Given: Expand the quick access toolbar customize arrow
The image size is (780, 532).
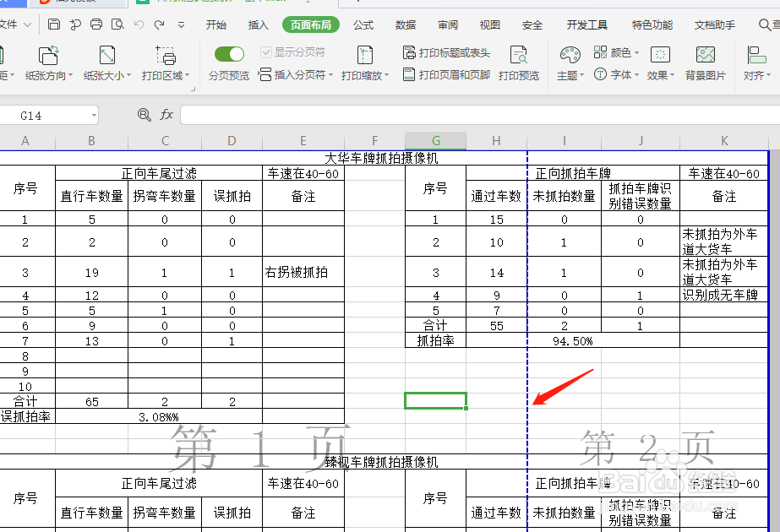Looking at the screenshot, I should tap(181, 24).
